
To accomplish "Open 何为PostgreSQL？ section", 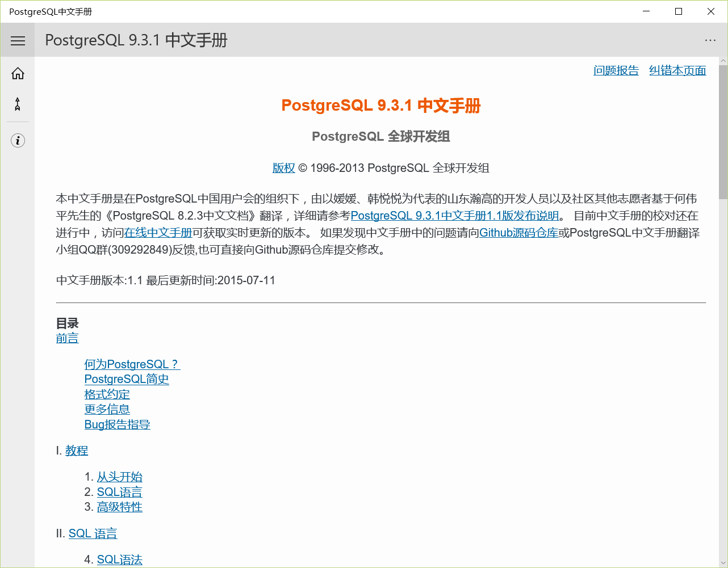I will point(132,364).
